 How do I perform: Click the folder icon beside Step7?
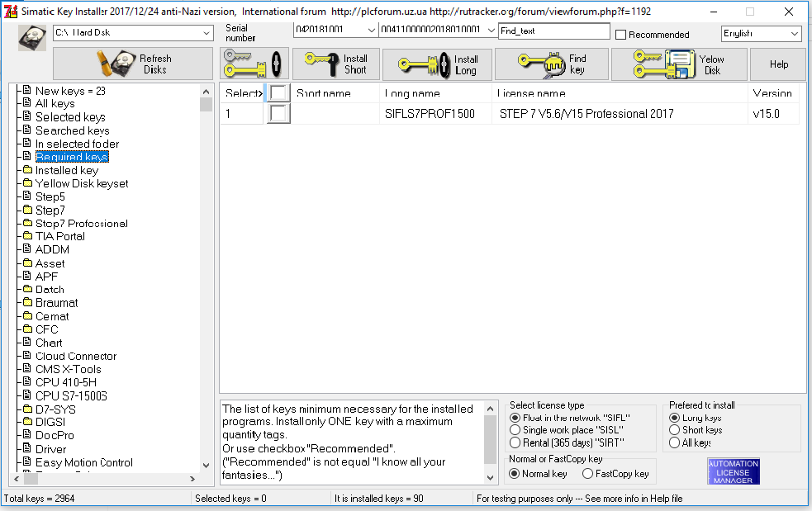[x=27, y=210]
